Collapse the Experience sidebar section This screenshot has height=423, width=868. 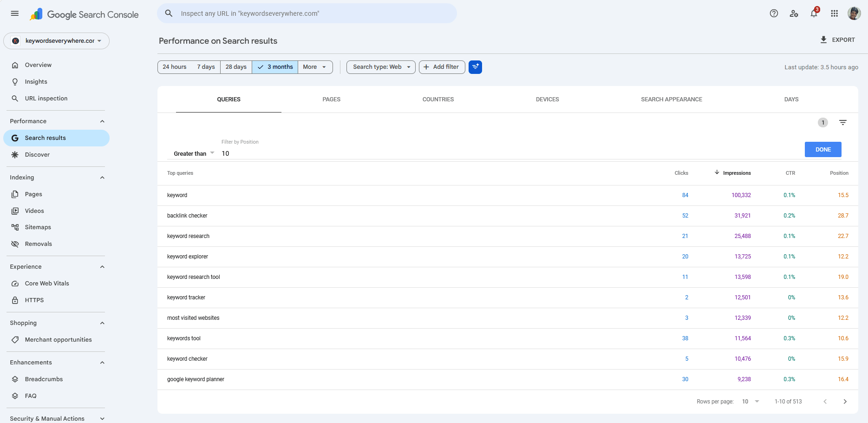(102, 267)
